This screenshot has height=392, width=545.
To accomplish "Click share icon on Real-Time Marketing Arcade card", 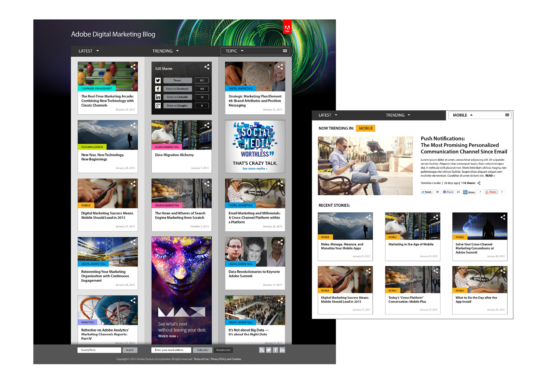I will pyautogui.click(x=133, y=67).
